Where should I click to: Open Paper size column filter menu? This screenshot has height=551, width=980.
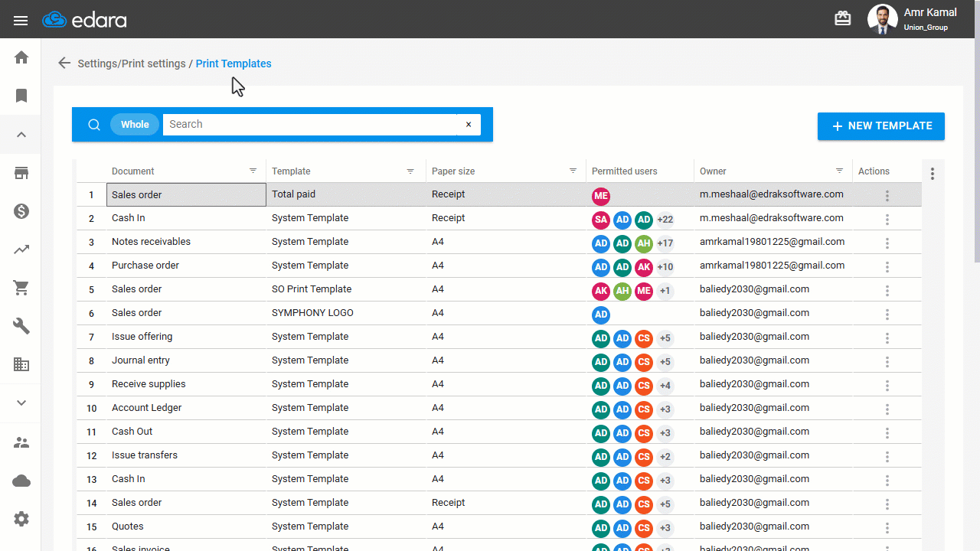(573, 171)
